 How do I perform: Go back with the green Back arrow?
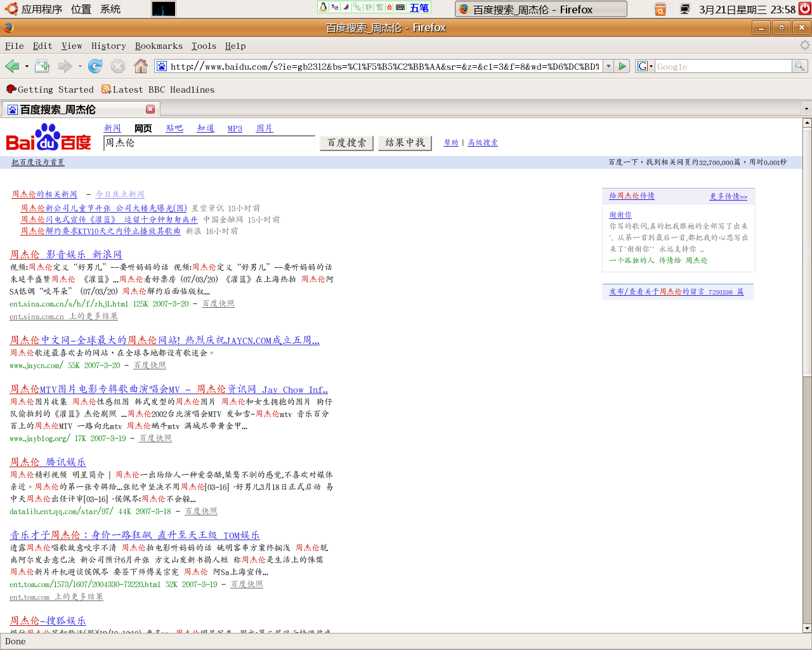click(x=12, y=66)
